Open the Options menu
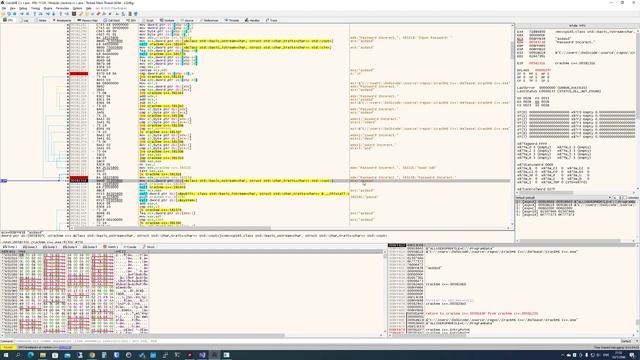 (77, 8)
